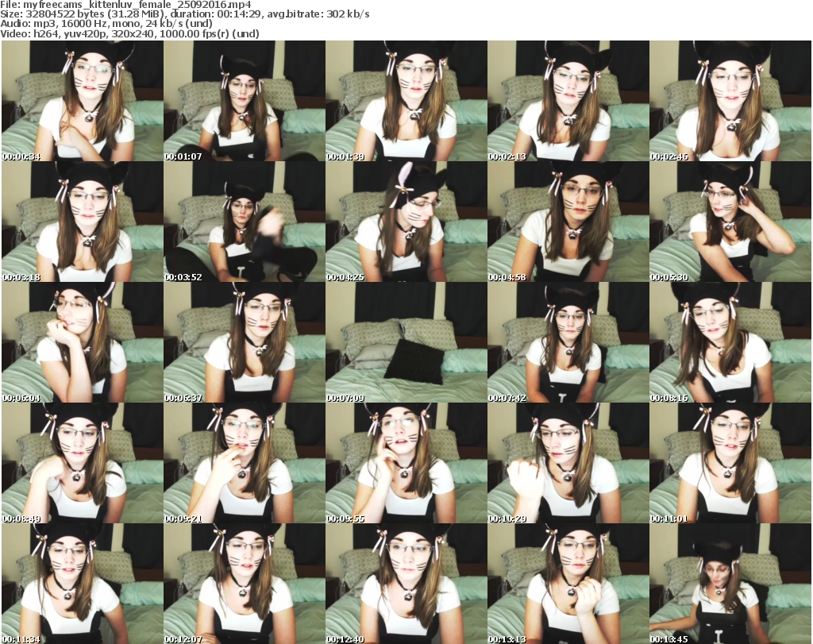Click the 00:02:46 thumbnail
813x644 pixels.
click(730, 102)
